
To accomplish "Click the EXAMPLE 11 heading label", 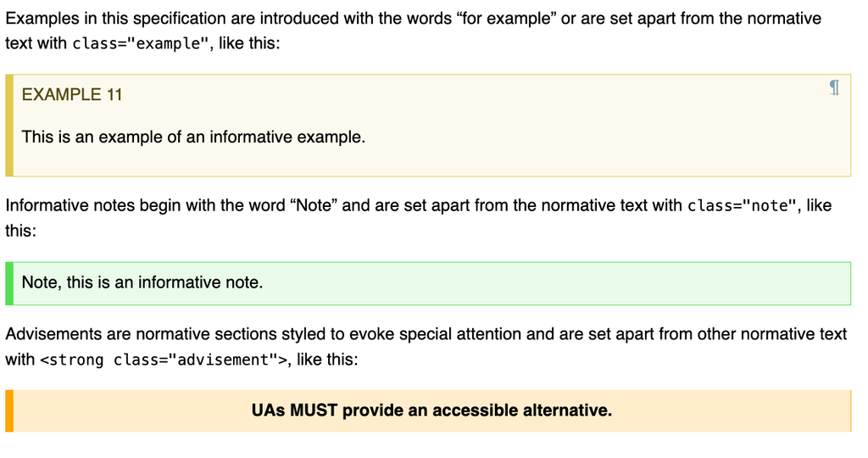I will point(72,95).
